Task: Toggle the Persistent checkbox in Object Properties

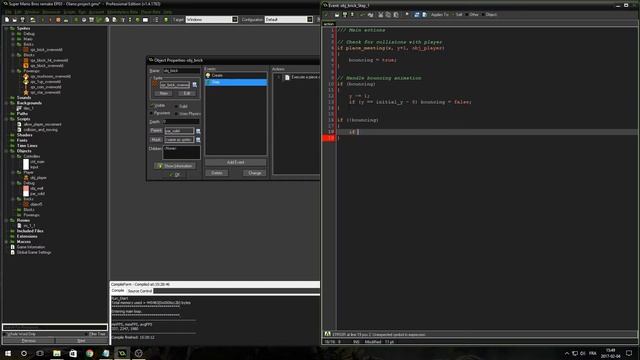Action: (152, 113)
